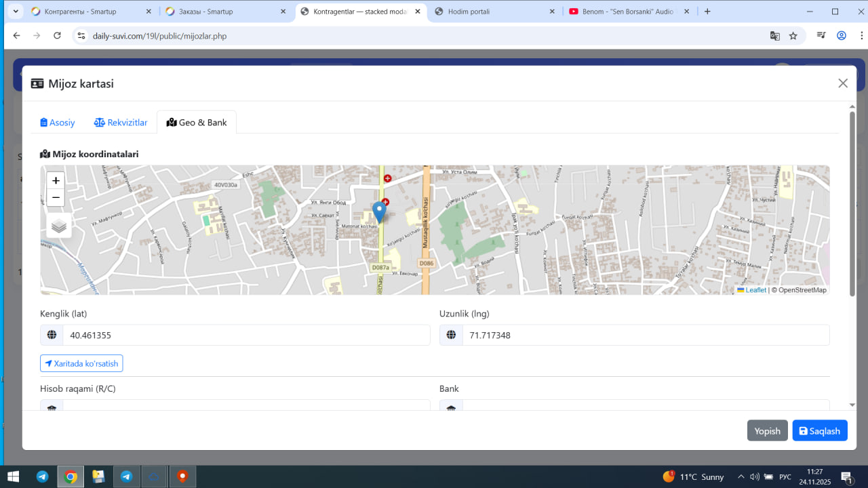Open the first Telegram taskbar icon

click(42, 476)
